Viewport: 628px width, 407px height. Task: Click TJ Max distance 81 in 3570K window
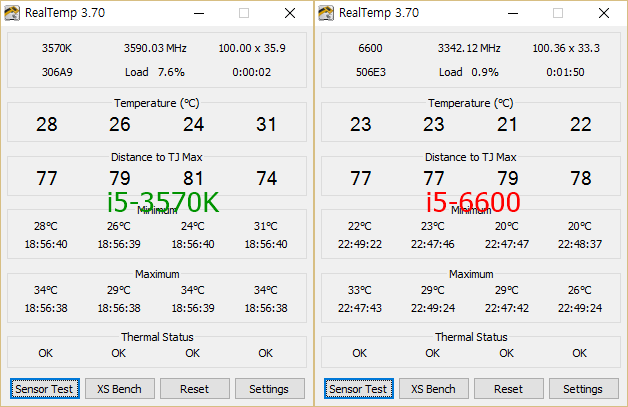click(193, 178)
